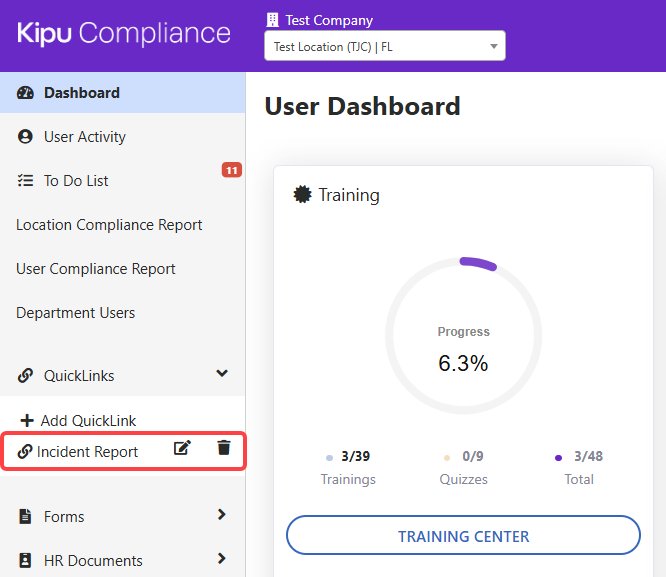The height and width of the screenshot is (577, 666).
Task: Expand the HR Documents submenu arrow
Action: point(222,559)
